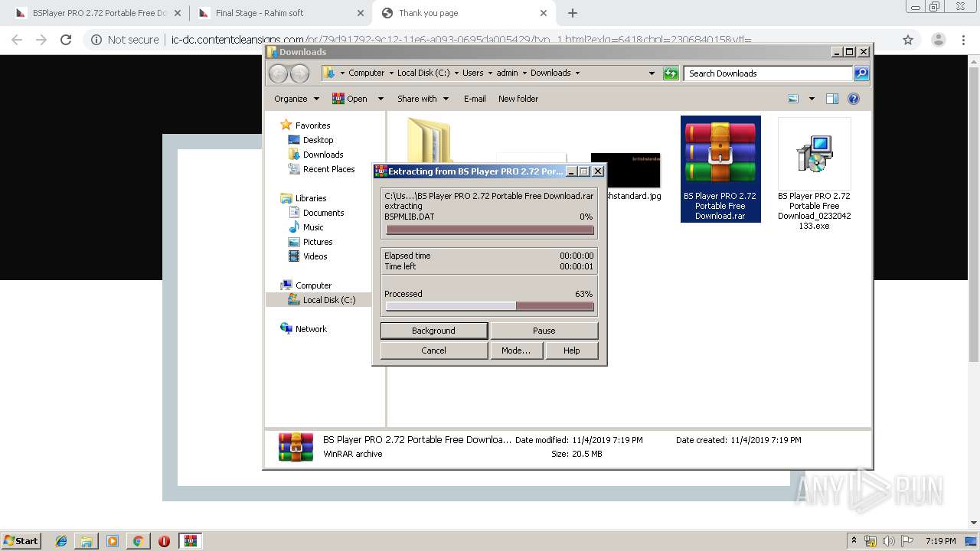Screen dimensions: 980x551
Task: Click the green Refresh icon by address bar
Action: [671, 73]
